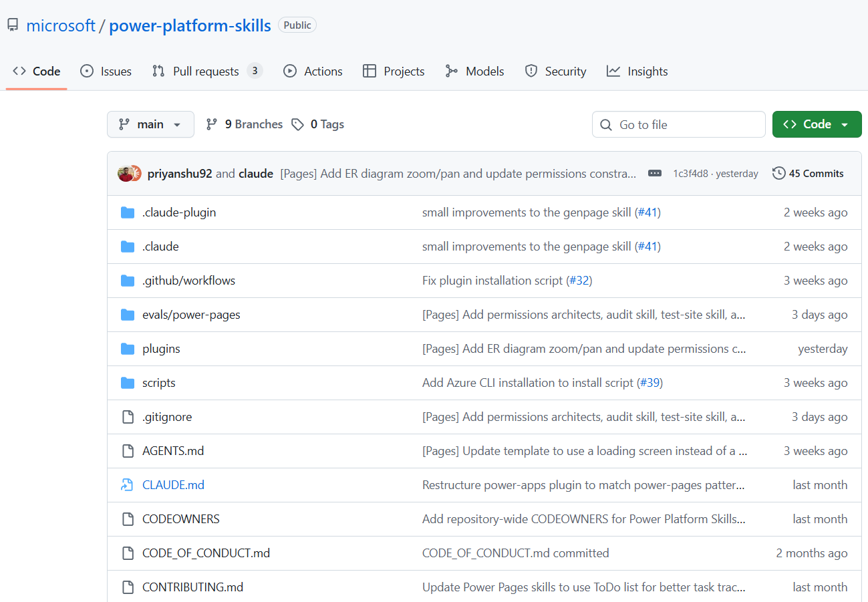Click the Go to file search field
The height and width of the screenshot is (602, 868).
[x=678, y=124]
